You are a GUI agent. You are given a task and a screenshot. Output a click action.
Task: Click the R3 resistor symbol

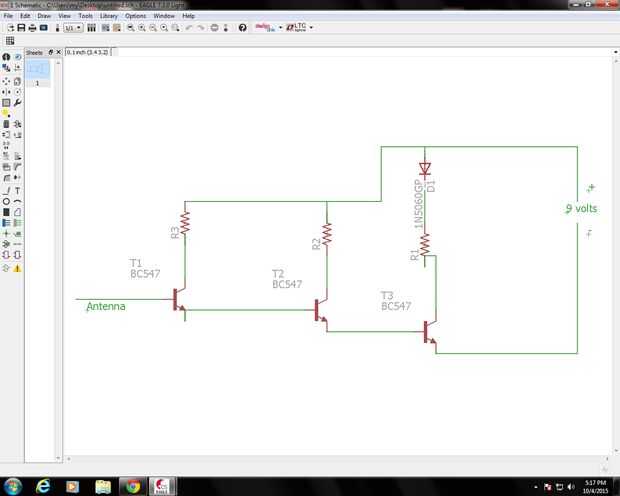[185, 223]
